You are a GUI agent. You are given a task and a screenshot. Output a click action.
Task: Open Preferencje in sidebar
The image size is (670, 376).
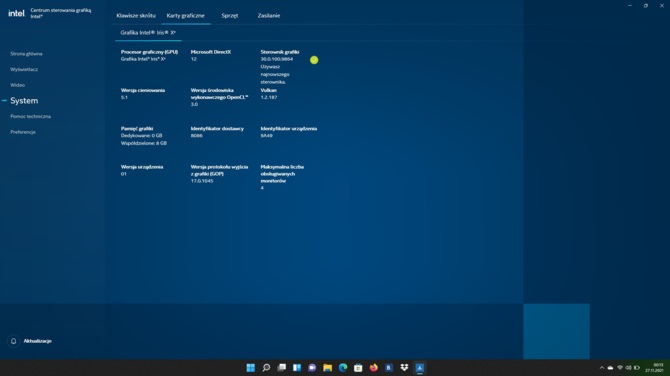(x=23, y=132)
